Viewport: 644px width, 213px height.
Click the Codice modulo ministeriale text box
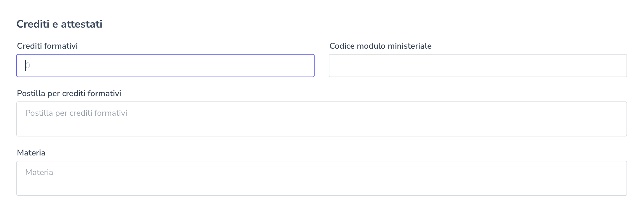tap(478, 66)
